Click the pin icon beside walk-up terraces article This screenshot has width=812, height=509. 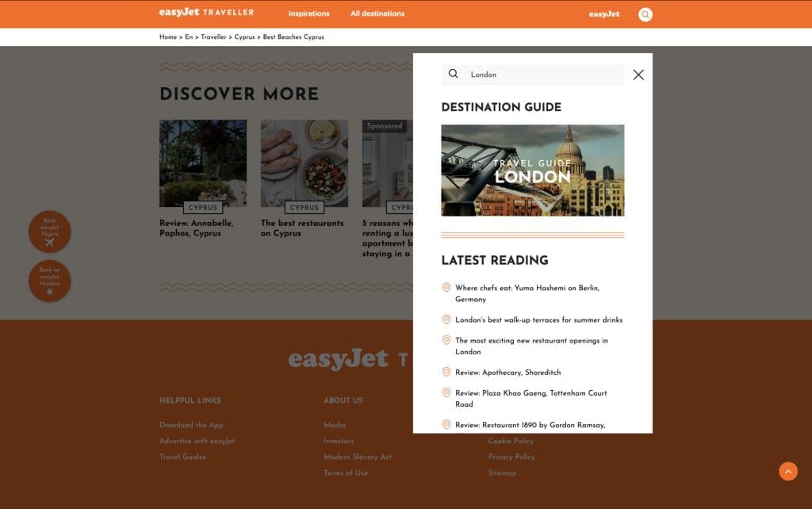click(446, 320)
